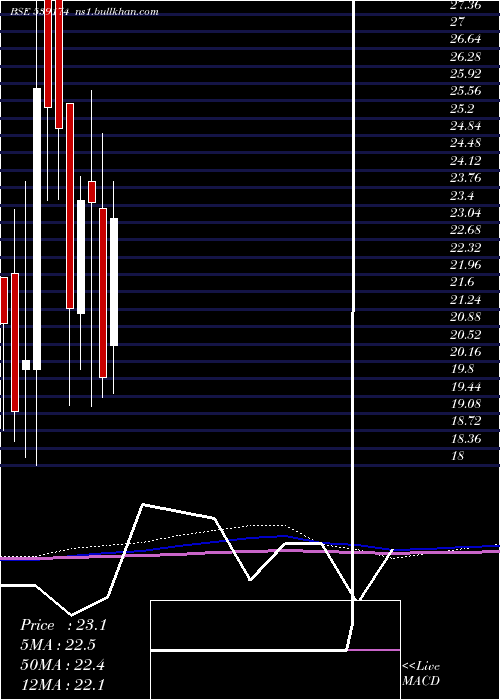
Task: Click the 20.16 price axis label
Action: coord(466,352)
